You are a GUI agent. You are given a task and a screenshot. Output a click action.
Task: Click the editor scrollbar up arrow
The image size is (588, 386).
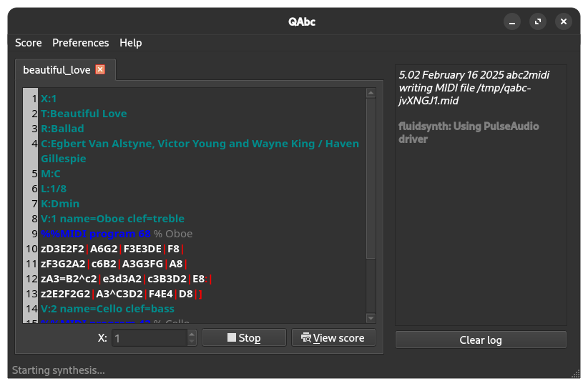(x=371, y=93)
